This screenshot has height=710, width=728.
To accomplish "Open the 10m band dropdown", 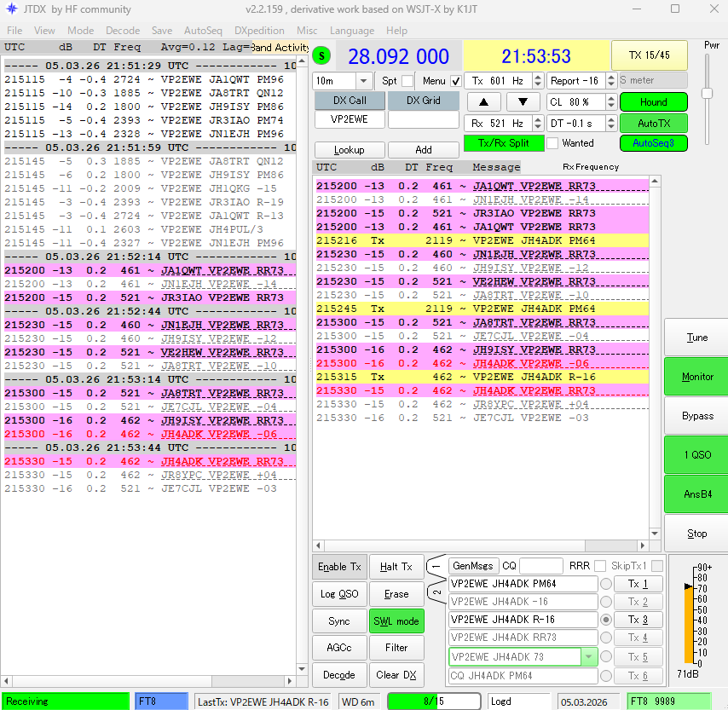I will point(364,81).
